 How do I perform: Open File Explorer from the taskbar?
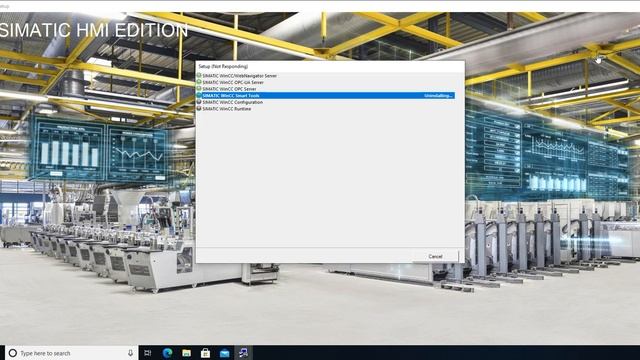tap(187, 353)
